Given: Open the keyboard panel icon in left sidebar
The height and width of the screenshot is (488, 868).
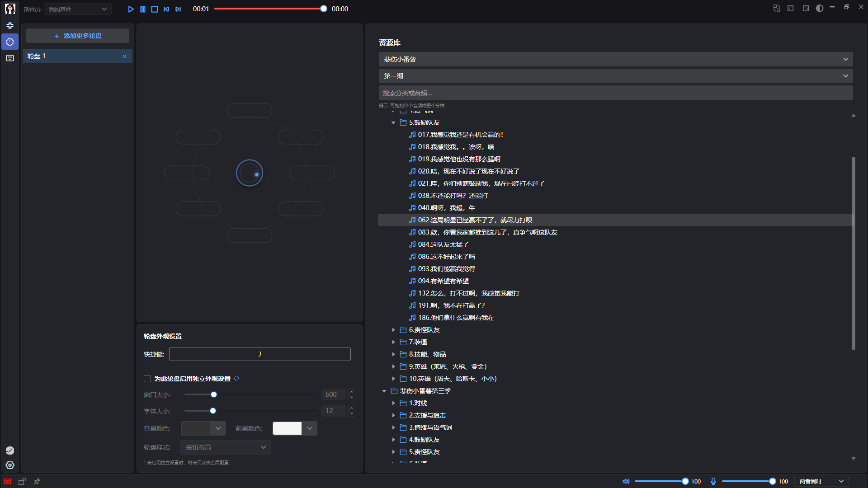Looking at the screenshot, I should [10, 58].
